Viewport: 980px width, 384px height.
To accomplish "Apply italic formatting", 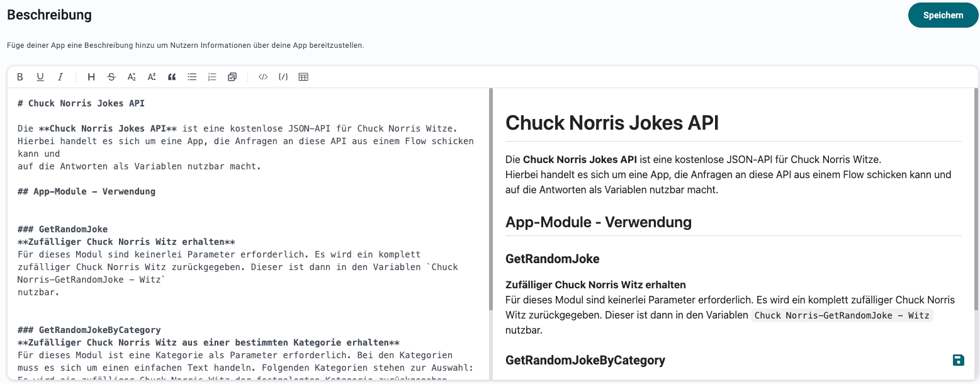I will coord(60,77).
